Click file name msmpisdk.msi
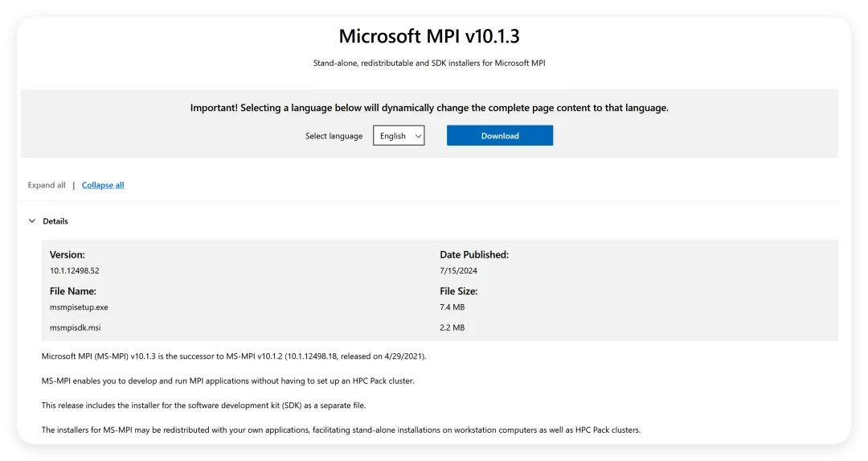The width and height of the screenshot is (868, 461). 76,328
